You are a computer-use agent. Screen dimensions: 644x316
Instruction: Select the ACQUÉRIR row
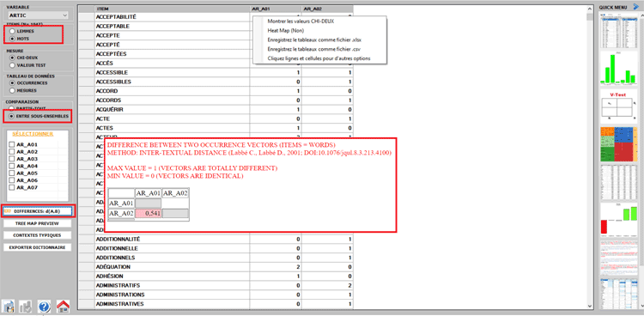216,109
